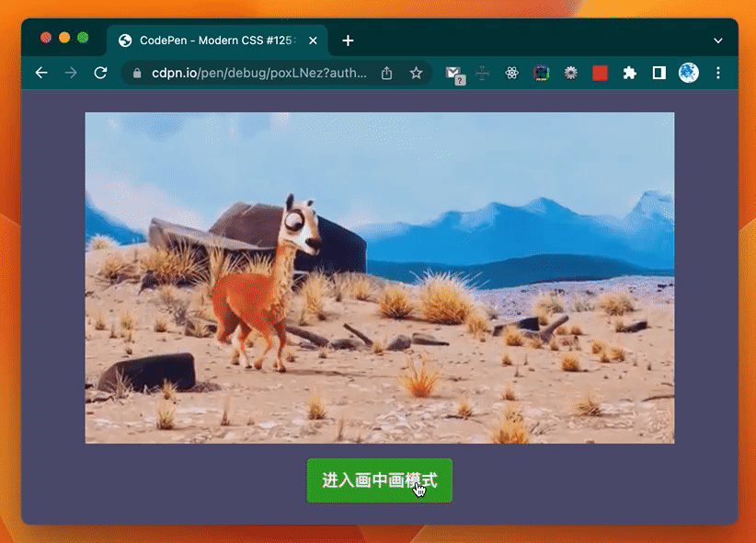The image size is (756, 543).
Task: Minimize the window with yellow button
Action: (x=64, y=38)
